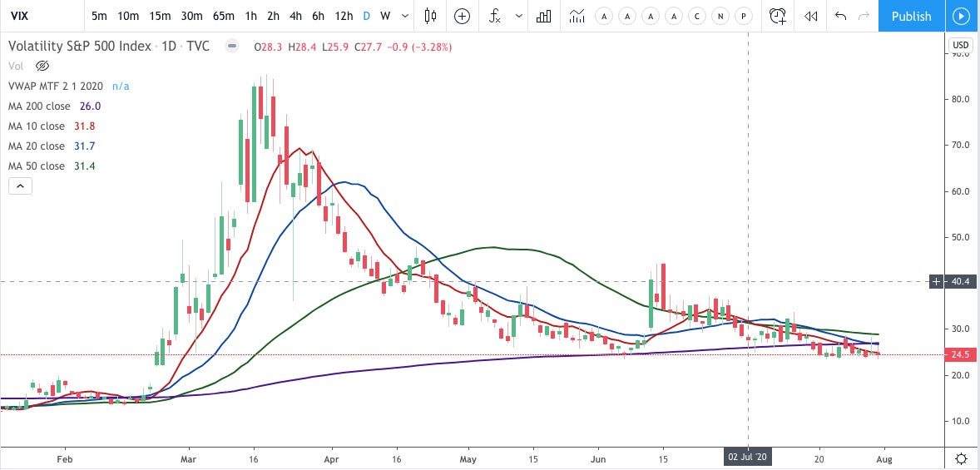Screen dimensions: 980x470
Task: Switch to the 1h interval
Action: click(x=250, y=17)
